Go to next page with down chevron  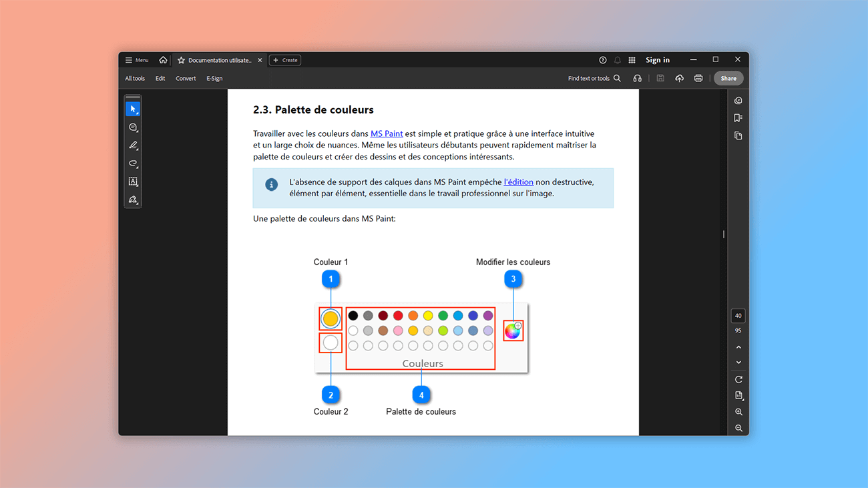point(738,362)
